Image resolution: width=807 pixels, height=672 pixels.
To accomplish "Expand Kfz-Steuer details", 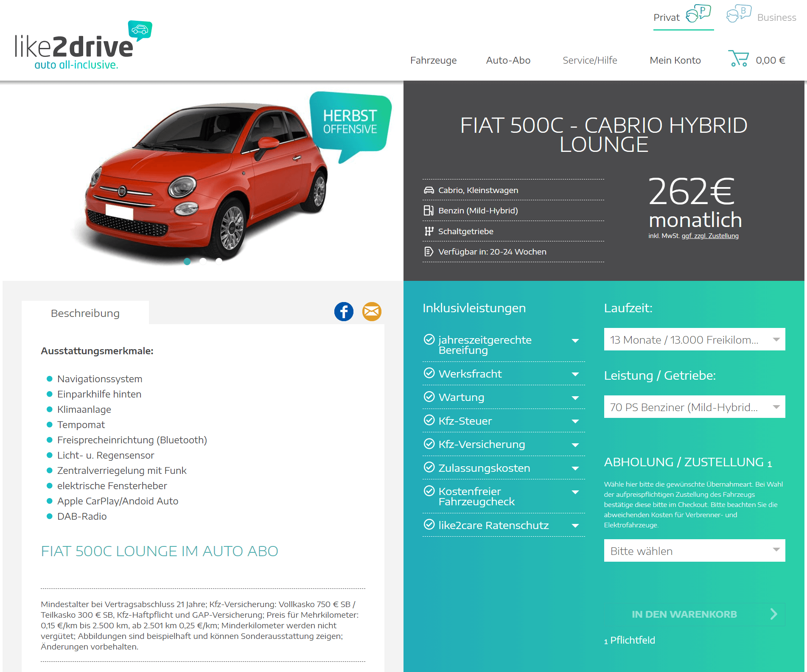I will (575, 421).
